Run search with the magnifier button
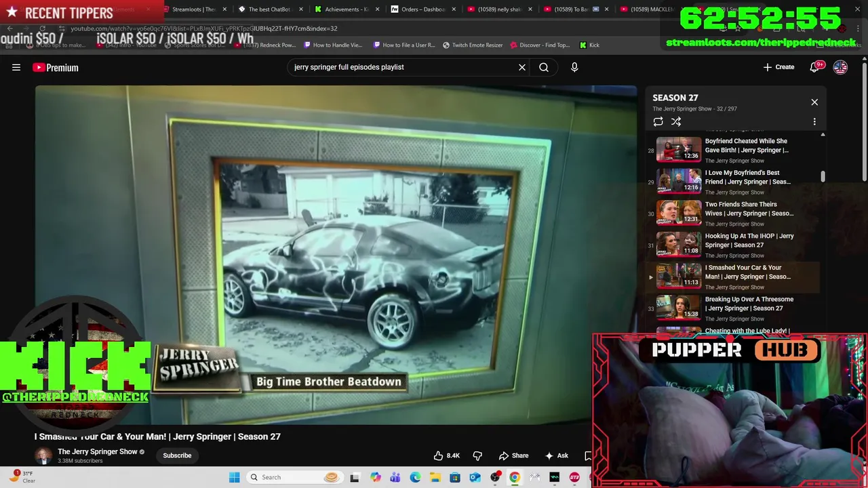Viewport: 868px width, 488px height. (x=544, y=67)
